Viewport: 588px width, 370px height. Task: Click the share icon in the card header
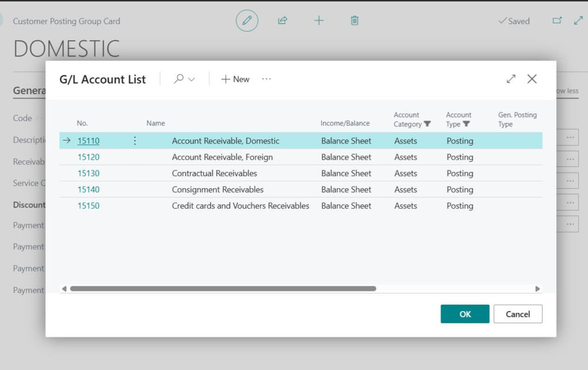point(283,21)
